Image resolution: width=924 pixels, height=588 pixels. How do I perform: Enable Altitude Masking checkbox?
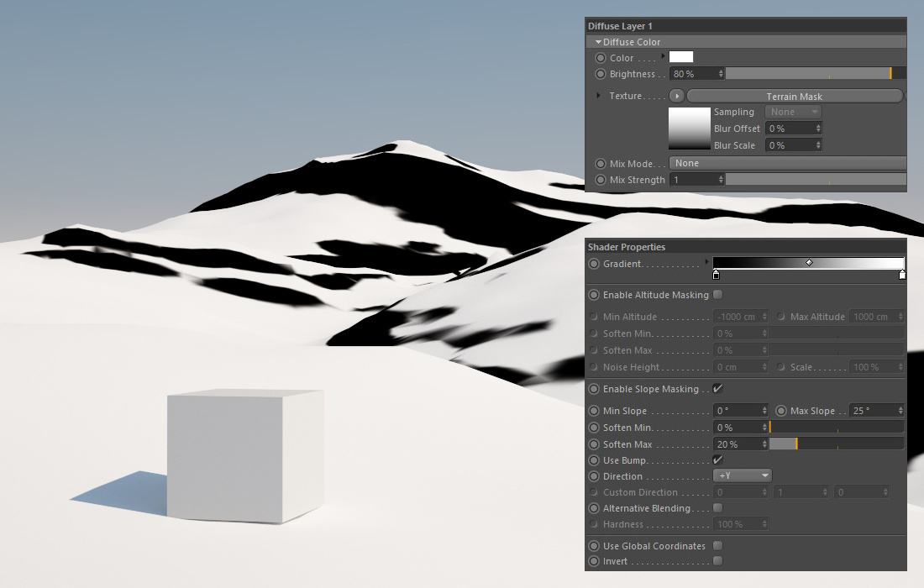(717, 295)
